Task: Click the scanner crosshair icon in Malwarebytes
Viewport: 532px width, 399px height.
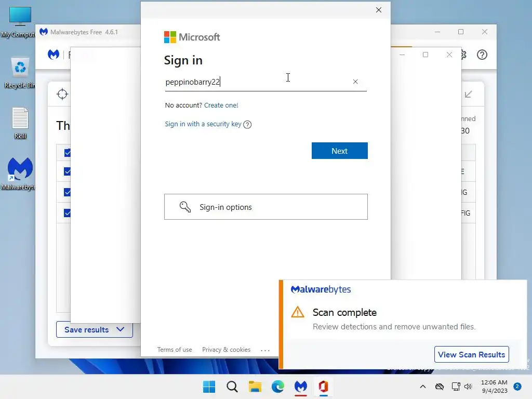Action: pyautogui.click(x=62, y=94)
